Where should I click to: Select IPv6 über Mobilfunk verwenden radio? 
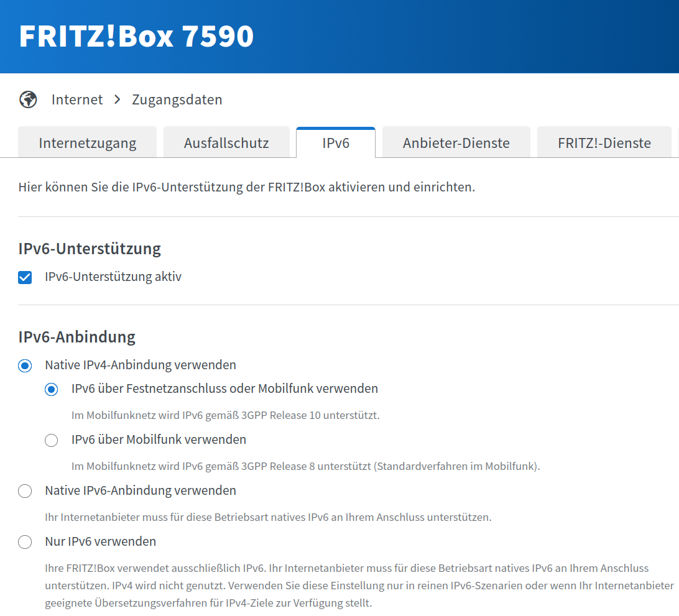click(x=52, y=440)
